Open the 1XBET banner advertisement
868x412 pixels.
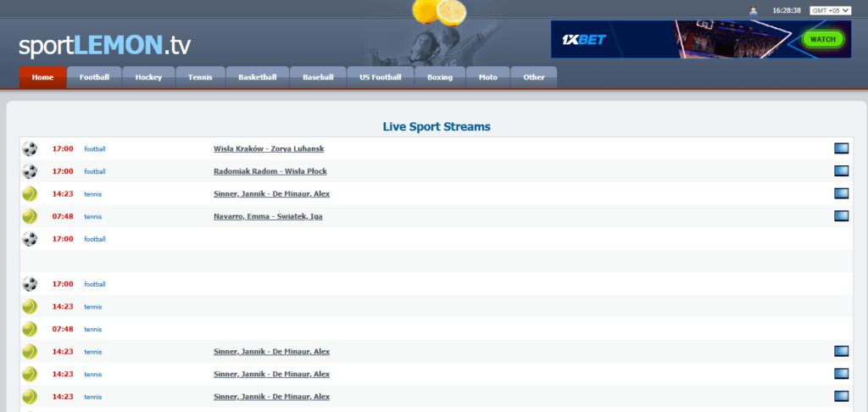[701, 39]
